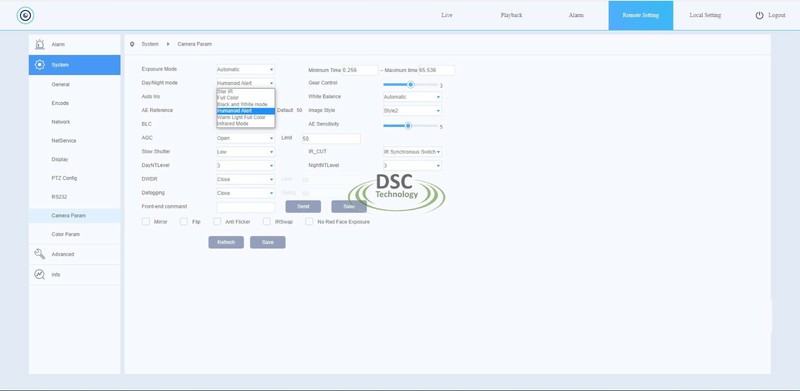Open the IR_CUT dropdown
This screenshot has width=800, height=391.
point(412,152)
